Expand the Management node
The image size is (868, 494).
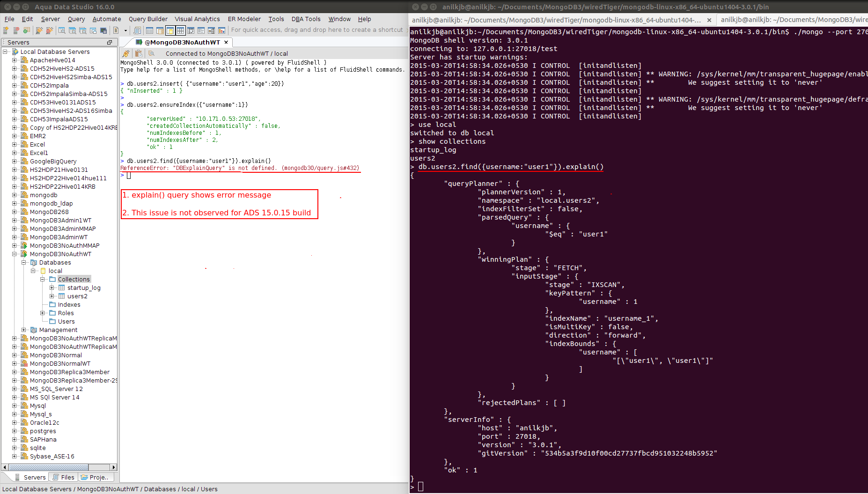(24, 330)
